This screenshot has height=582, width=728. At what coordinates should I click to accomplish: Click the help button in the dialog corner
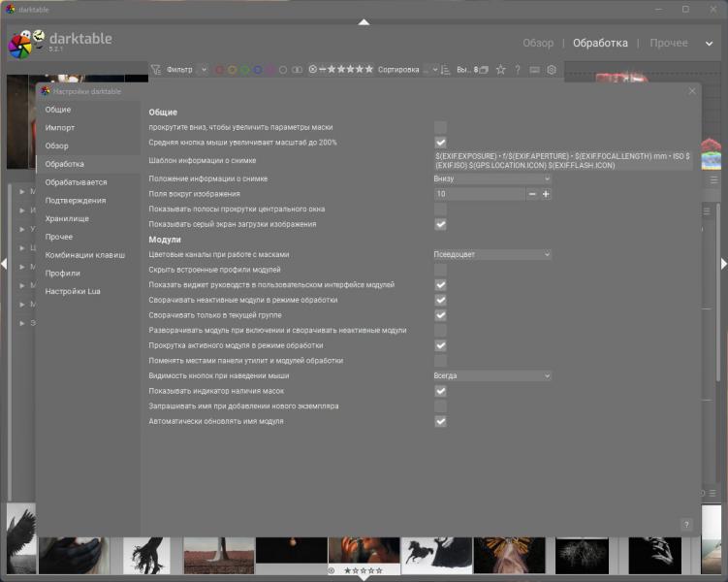686,524
